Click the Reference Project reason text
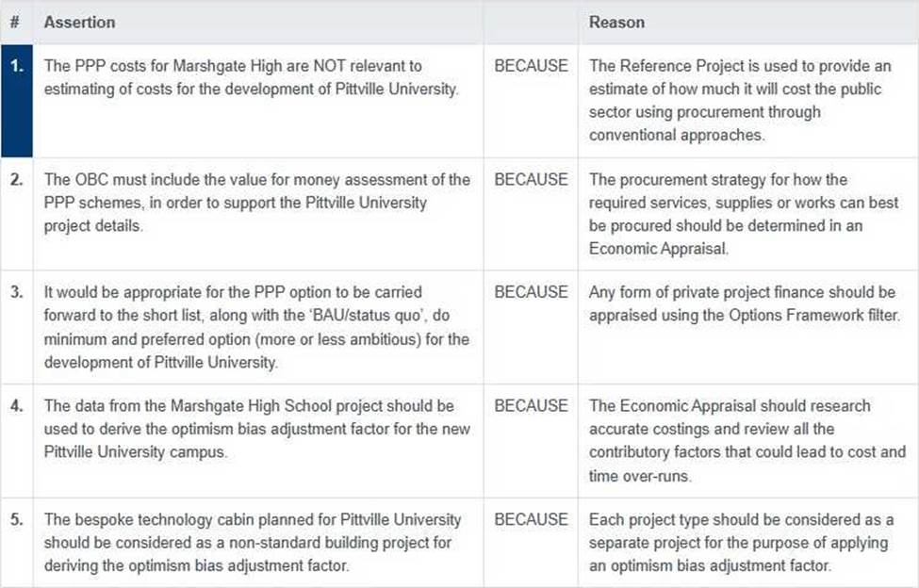 click(740, 100)
